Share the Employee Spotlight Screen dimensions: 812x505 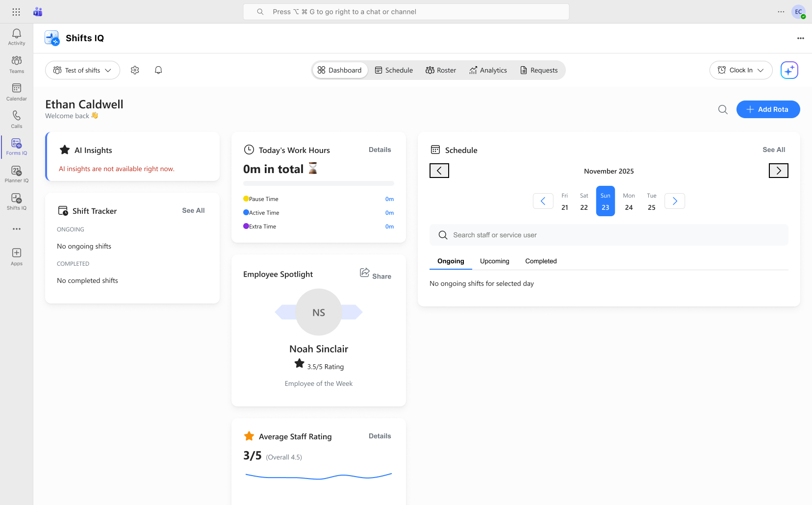tap(376, 274)
